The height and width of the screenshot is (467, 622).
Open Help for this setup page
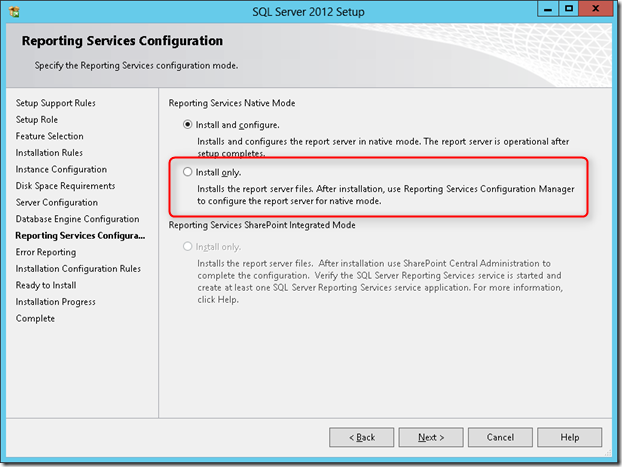[x=570, y=437]
